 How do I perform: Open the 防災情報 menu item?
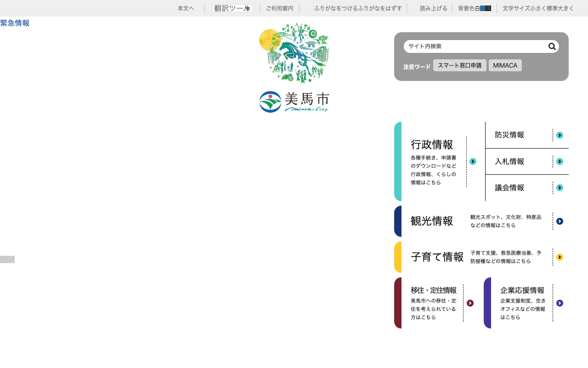[527, 135]
